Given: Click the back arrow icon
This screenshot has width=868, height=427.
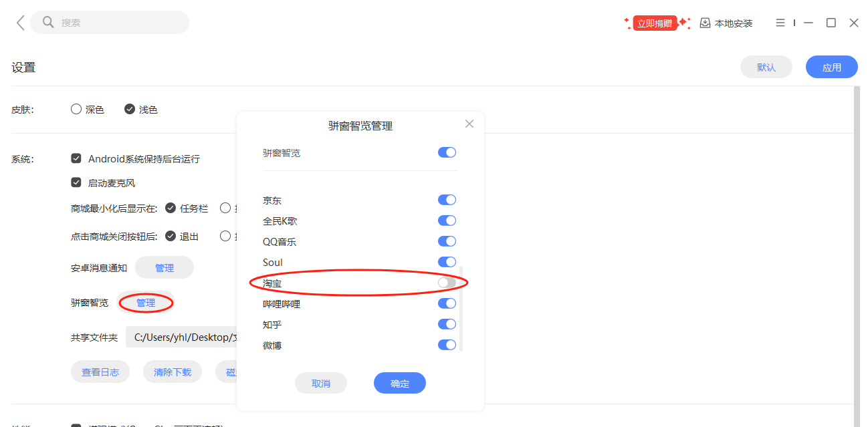Looking at the screenshot, I should coord(20,23).
